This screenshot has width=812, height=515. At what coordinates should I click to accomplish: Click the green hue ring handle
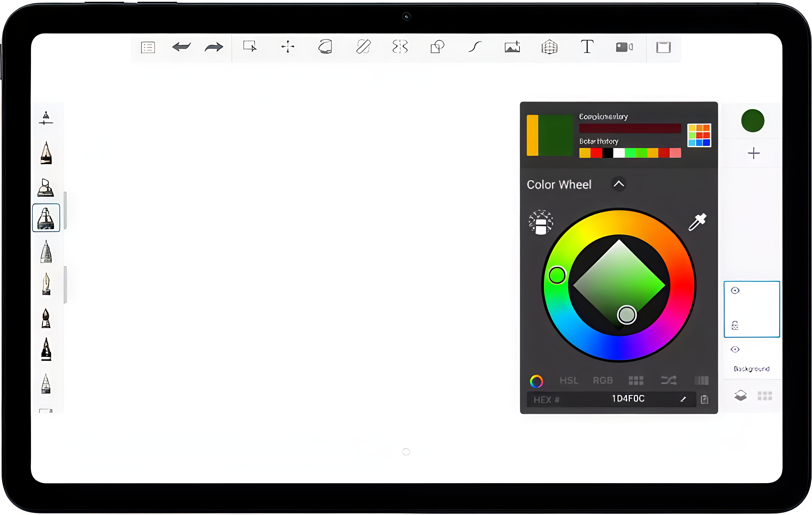pos(557,275)
